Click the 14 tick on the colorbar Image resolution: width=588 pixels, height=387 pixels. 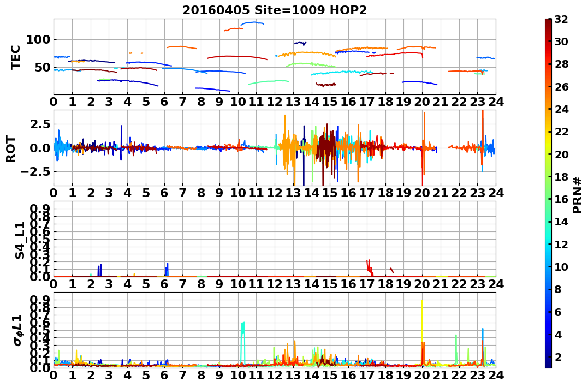[561, 222]
